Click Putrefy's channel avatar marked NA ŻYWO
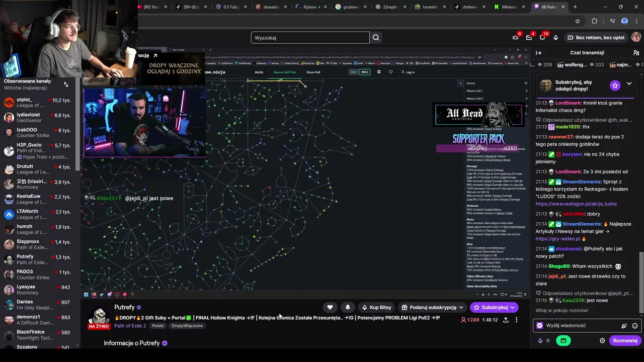This screenshot has height=362, width=644. (99, 318)
